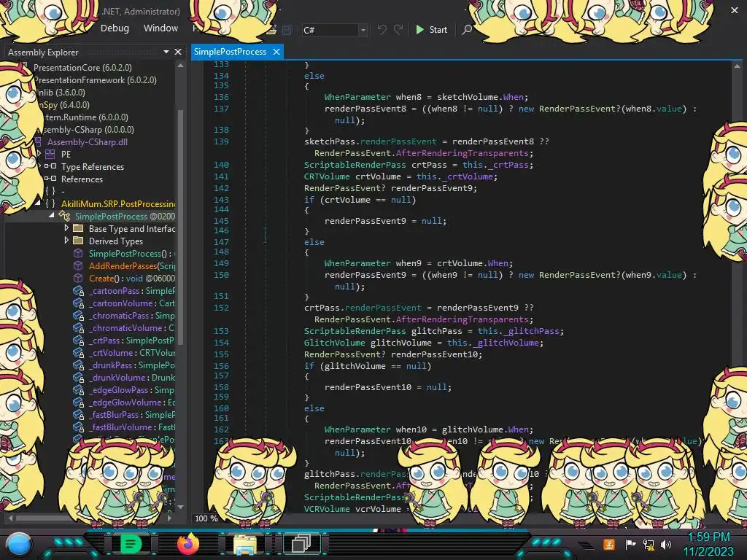Screen dimensions: 747x560
Task: Click scroll-up arrow in Assembly Explorer
Action: tap(181, 66)
